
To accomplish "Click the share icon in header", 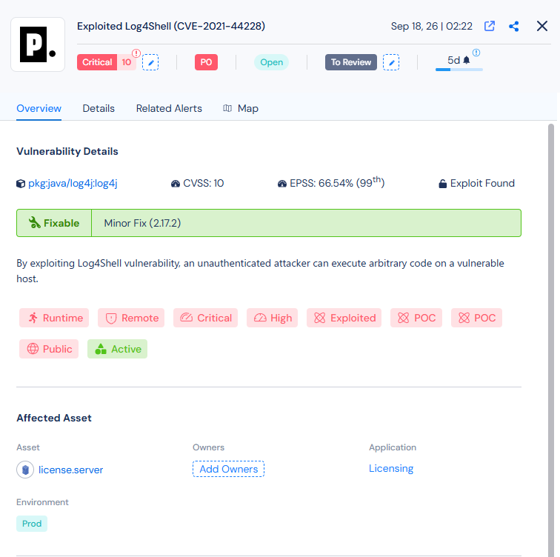I will coord(514,26).
